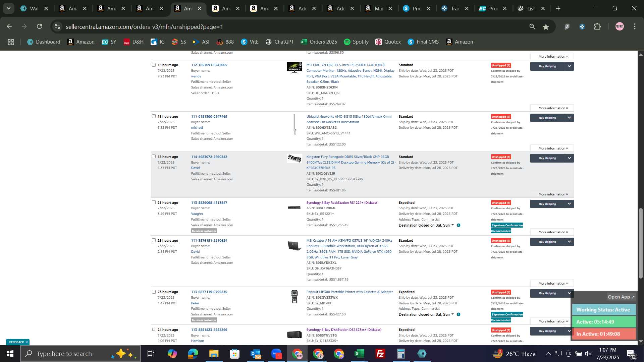Image resolution: width=644 pixels, height=362 pixels.
Task: Open browser zoom magnifier icon
Action: click(x=532, y=27)
